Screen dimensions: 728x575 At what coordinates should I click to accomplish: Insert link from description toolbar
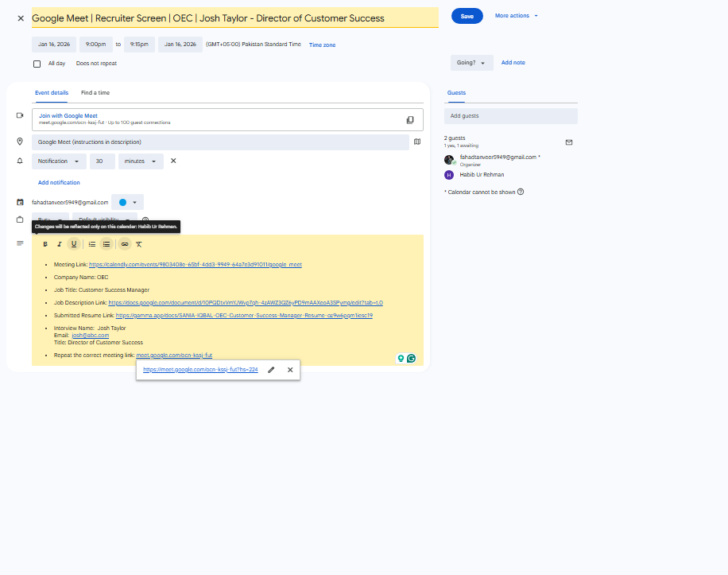[x=125, y=244]
